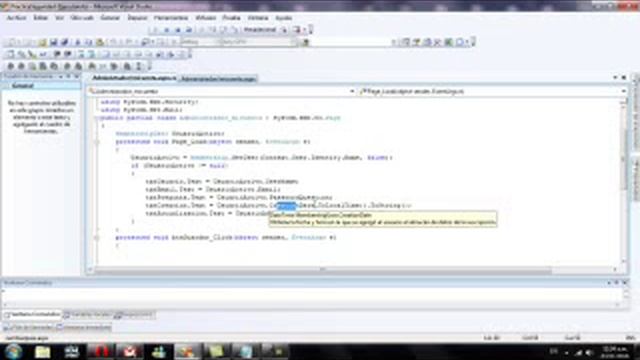Open the active documents list dropdown

615,78
